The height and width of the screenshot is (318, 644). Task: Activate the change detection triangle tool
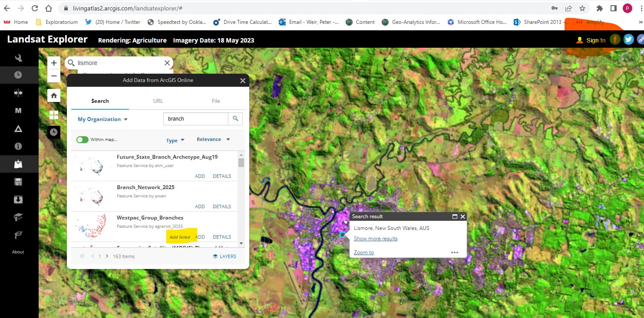pyautogui.click(x=18, y=128)
